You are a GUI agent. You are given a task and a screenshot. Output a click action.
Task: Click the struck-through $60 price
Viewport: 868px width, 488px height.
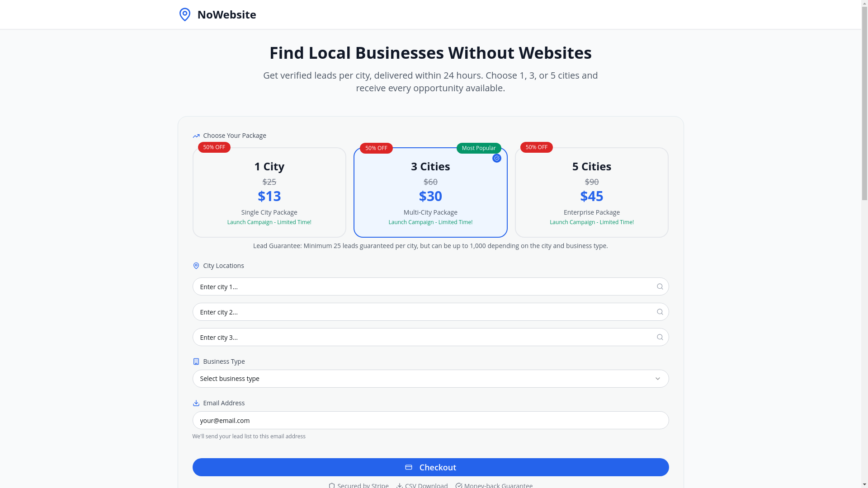pyautogui.click(x=430, y=182)
